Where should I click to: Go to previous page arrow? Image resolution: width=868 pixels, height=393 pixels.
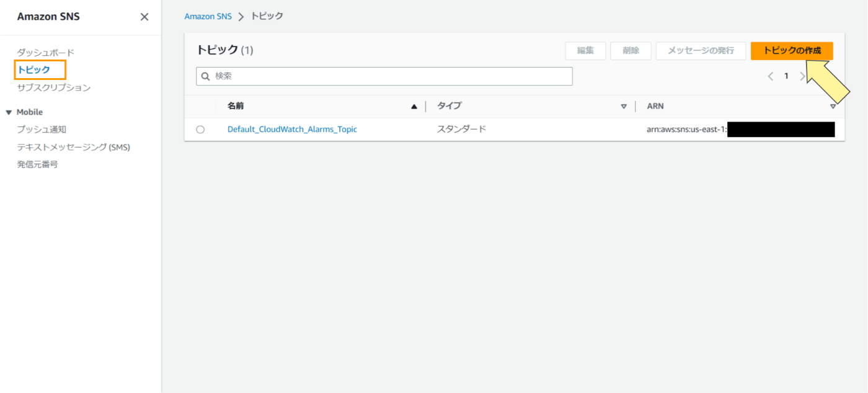[x=770, y=76]
